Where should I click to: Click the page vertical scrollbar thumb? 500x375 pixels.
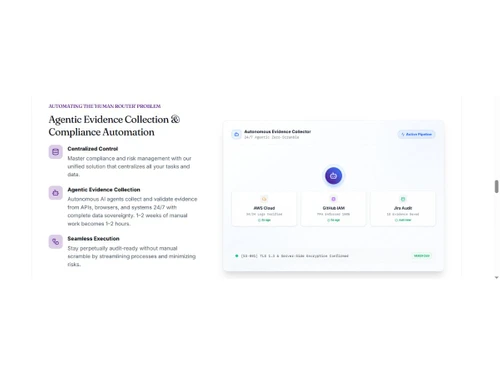coord(496,186)
